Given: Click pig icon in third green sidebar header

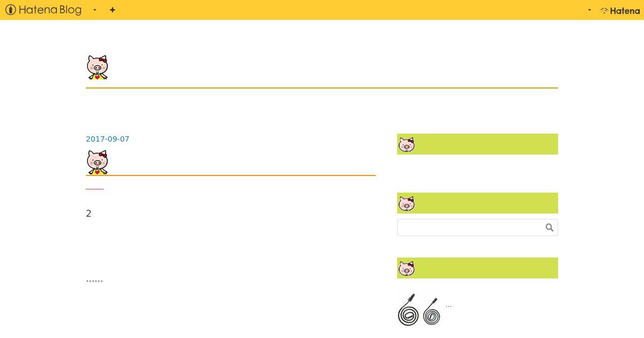Looking at the screenshot, I should 407,268.
